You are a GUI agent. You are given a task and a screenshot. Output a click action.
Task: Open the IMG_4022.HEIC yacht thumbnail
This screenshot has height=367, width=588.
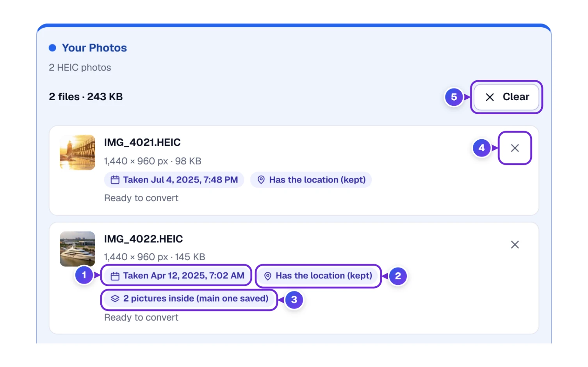pos(77,249)
